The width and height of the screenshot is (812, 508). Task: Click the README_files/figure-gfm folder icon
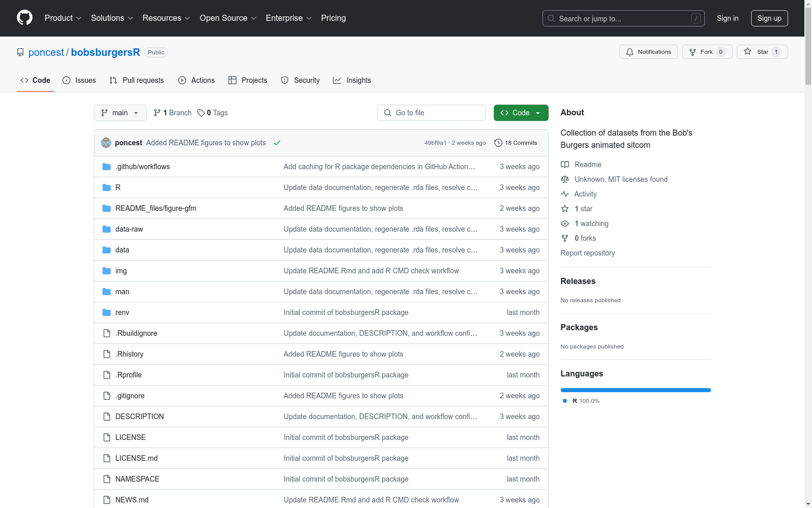(x=107, y=208)
